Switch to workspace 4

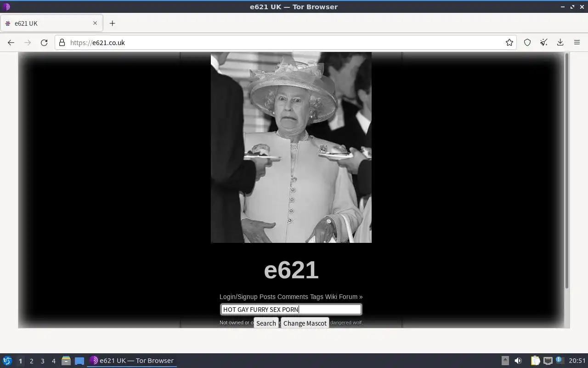pyautogui.click(x=53, y=361)
